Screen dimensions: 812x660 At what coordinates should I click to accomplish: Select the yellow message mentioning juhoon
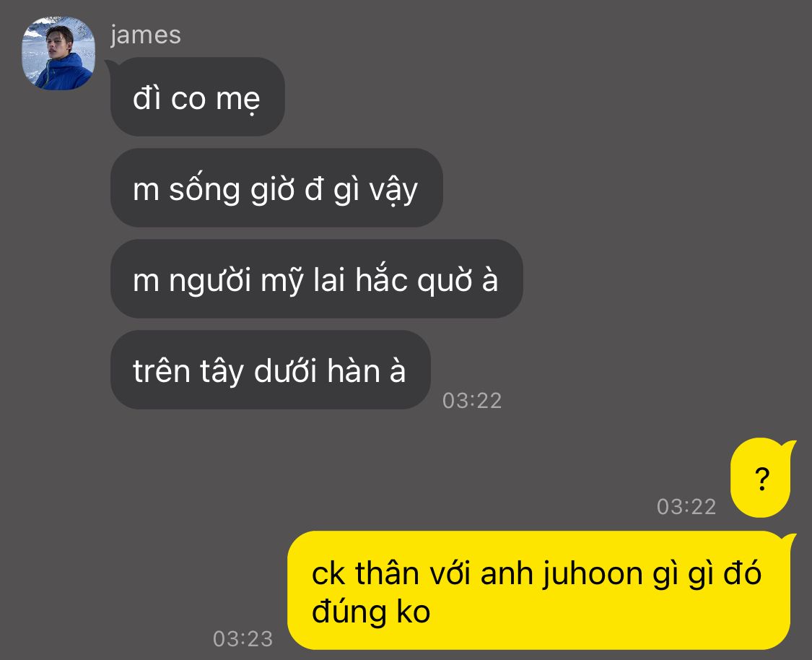(539, 591)
